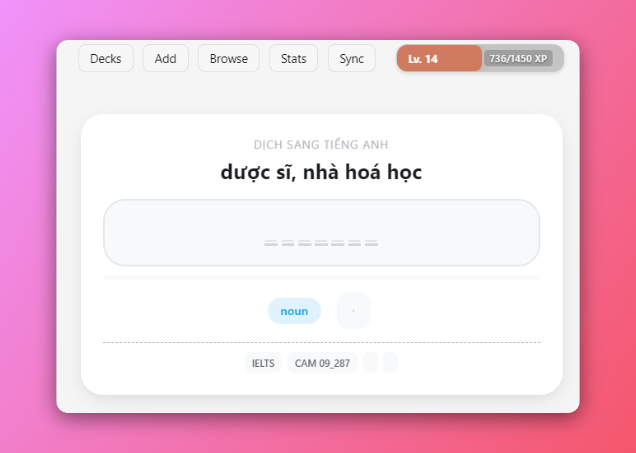Click the small square button beside noun

pos(353,311)
